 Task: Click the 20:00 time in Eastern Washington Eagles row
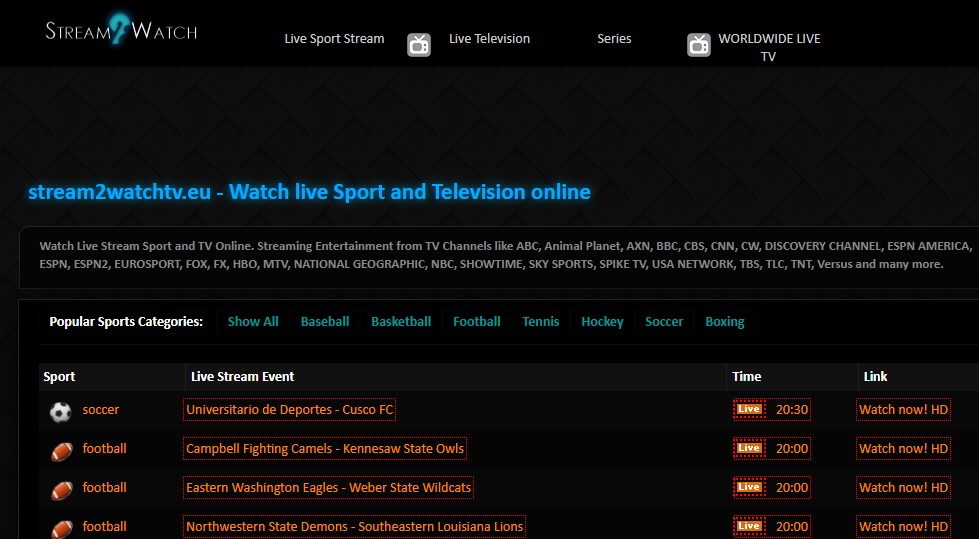click(x=792, y=487)
